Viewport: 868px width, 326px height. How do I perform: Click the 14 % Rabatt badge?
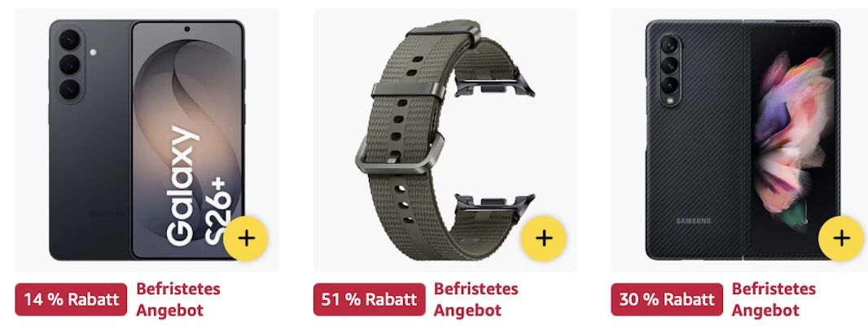tap(71, 299)
